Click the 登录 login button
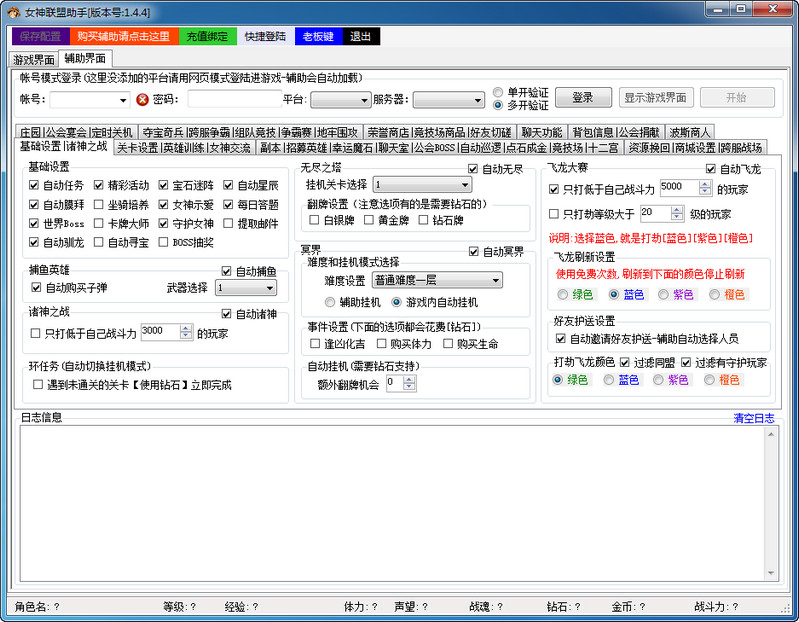 [x=583, y=98]
